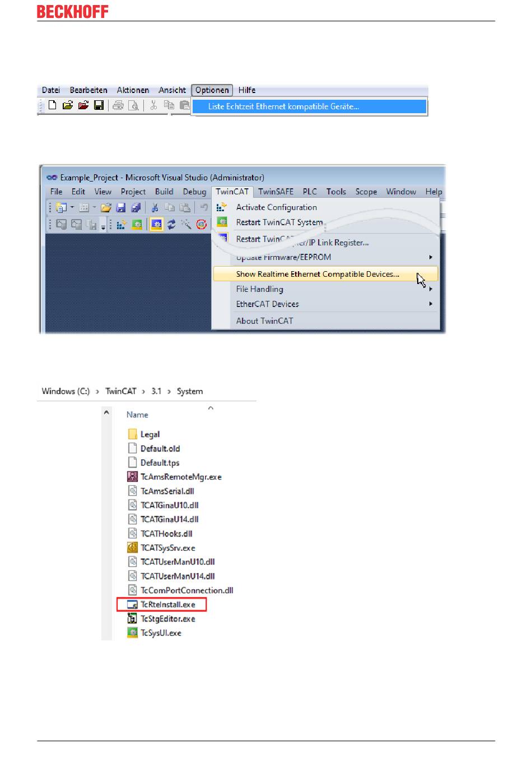
Task: Click System in the path breadcrumb
Action: point(190,391)
